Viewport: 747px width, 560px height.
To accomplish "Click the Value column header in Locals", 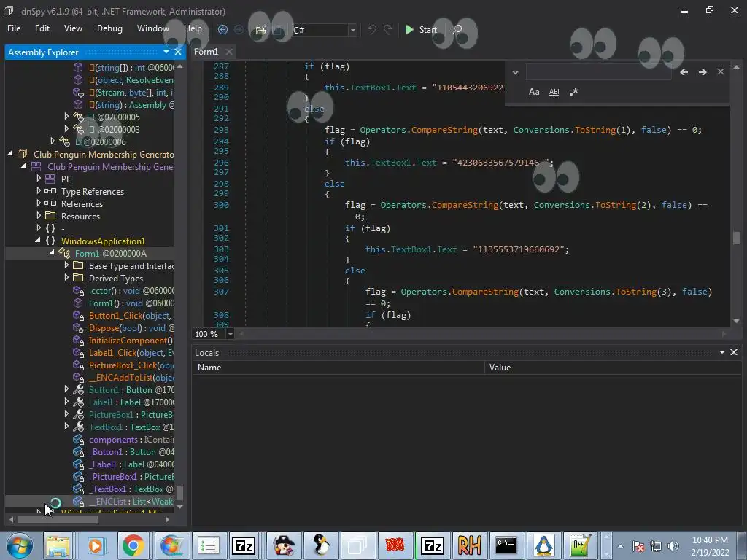I will point(613,367).
